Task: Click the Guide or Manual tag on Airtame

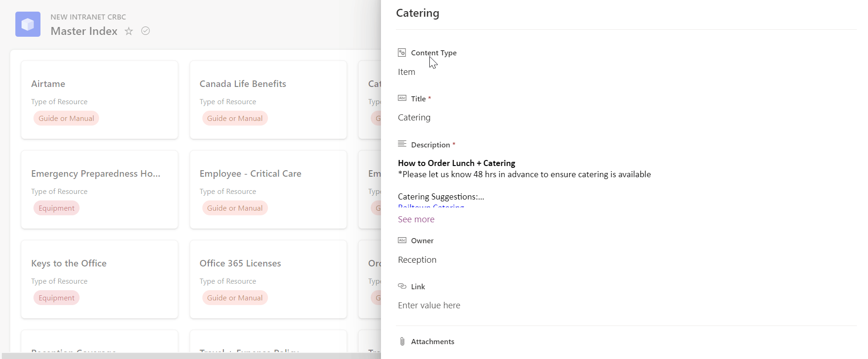Action: click(x=66, y=119)
